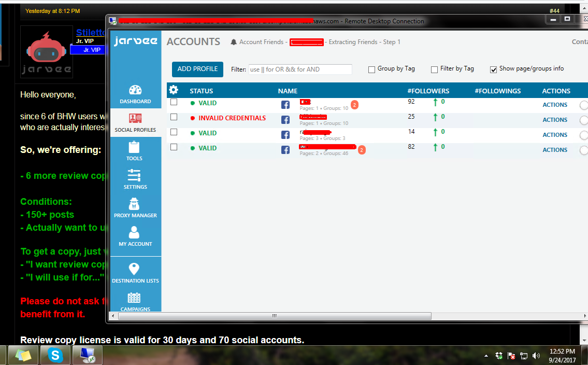Click Pages: 2 • Groups: 46 text
This screenshot has width=588, height=365.
[x=324, y=153]
